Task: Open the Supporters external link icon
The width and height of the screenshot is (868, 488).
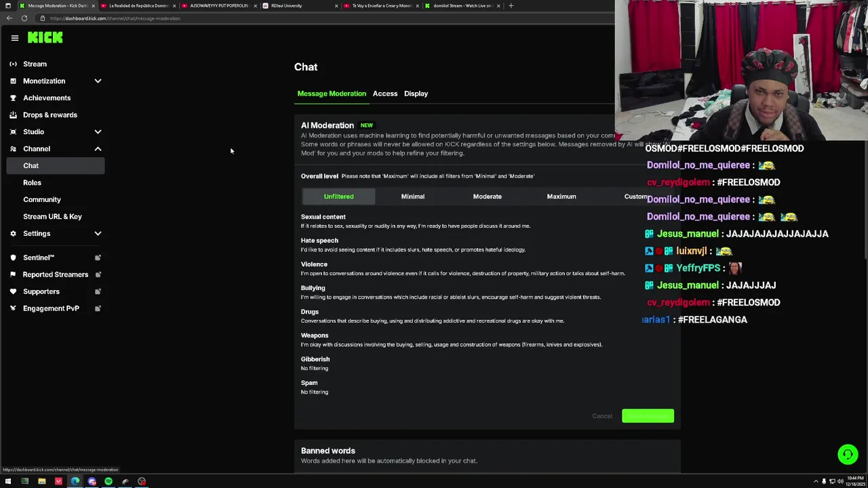Action: coord(98,291)
